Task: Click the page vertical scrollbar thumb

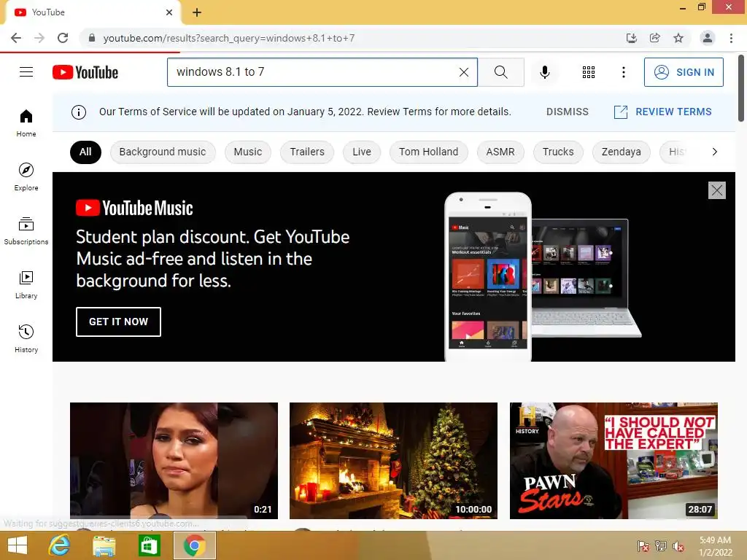Action: point(741,88)
